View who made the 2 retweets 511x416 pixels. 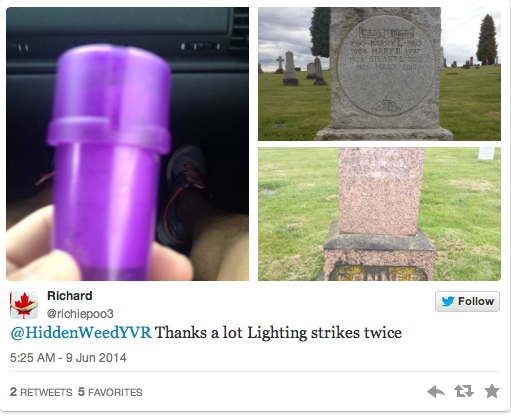point(41,392)
